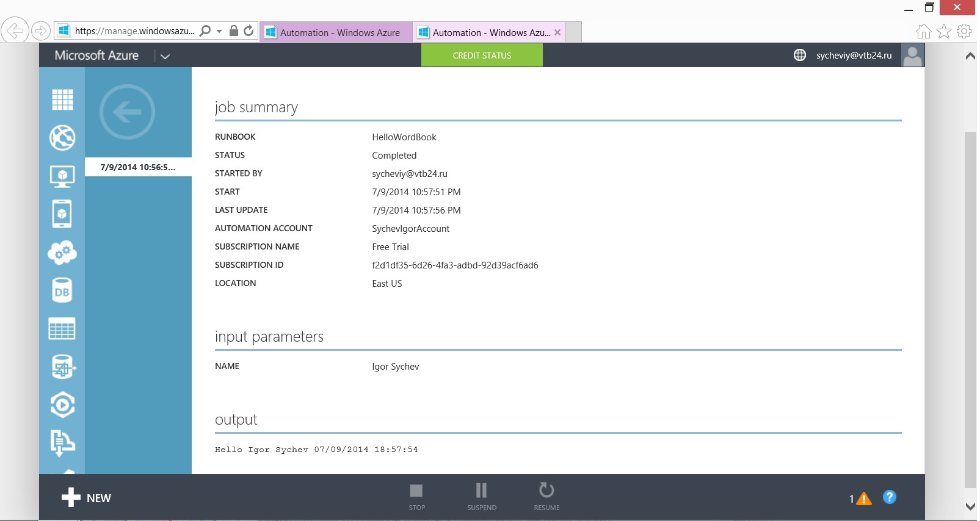Open Media Services play icon in sidebar
The width and height of the screenshot is (980, 521).
(62, 404)
